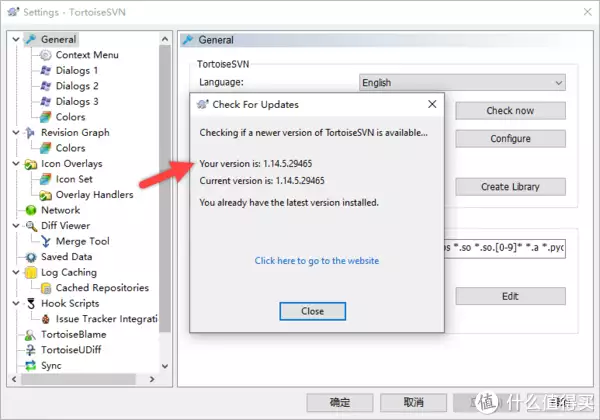Click the Close button in update dialog
This screenshot has height=420, width=600.
[313, 311]
